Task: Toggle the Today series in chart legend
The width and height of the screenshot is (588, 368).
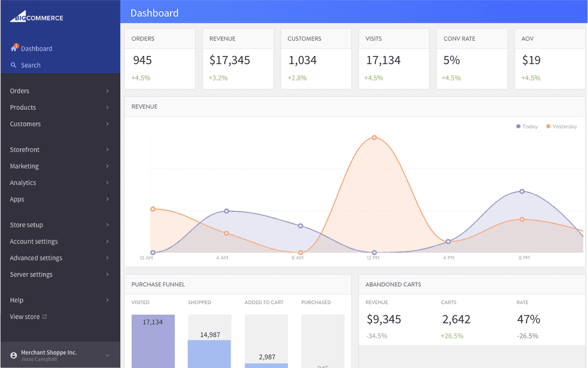Action: [x=527, y=126]
